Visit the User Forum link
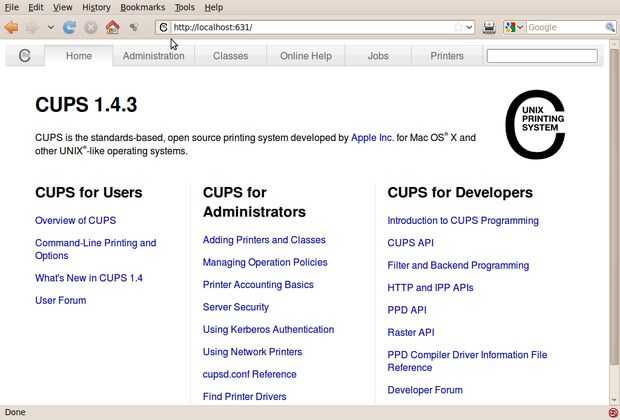Image resolution: width=620 pixels, height=420 pixels. (60, 300)
